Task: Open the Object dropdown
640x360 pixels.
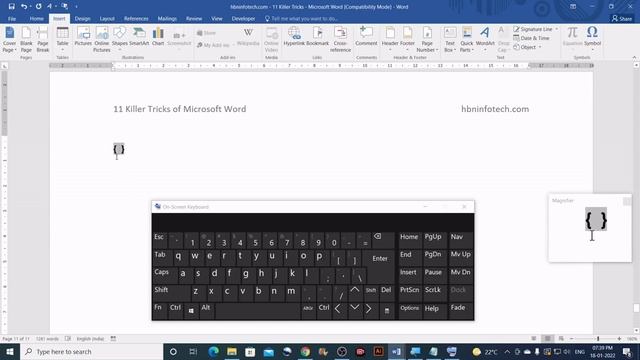Action: 527,47
